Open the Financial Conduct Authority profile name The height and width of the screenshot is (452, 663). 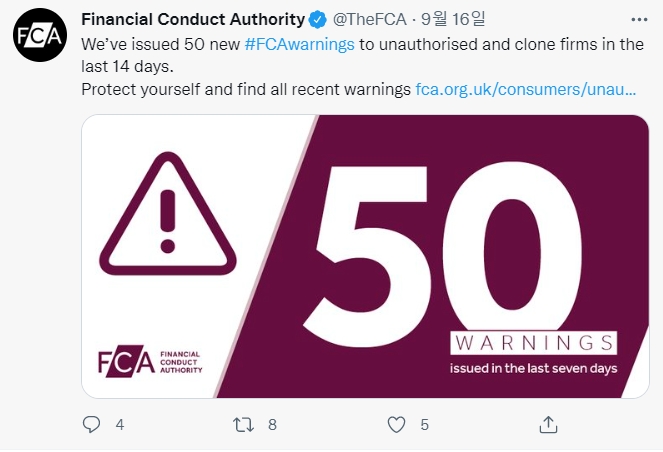coord(192,19)
